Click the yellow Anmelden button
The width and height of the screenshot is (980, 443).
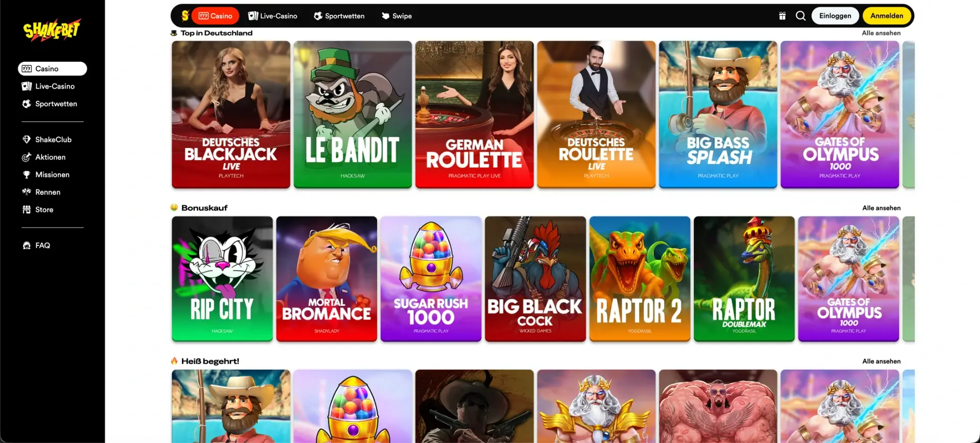coord(887,16)
